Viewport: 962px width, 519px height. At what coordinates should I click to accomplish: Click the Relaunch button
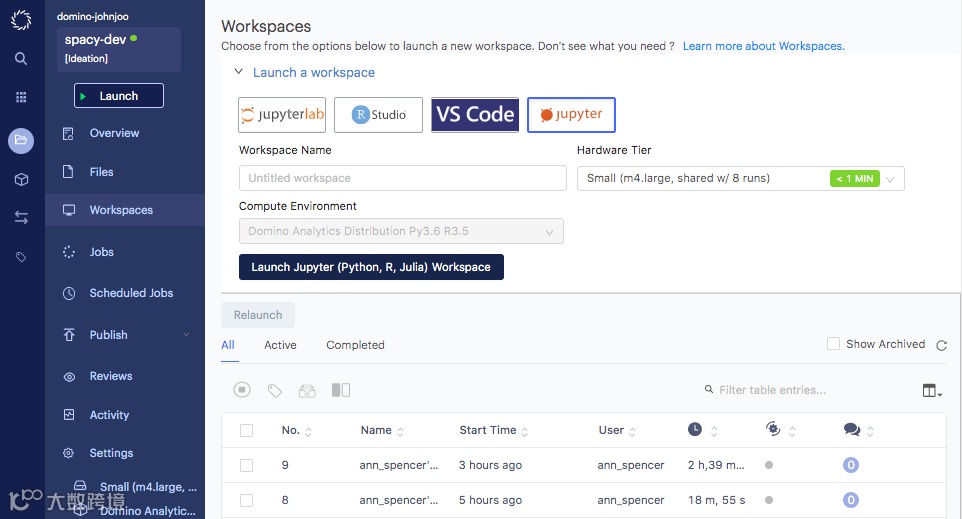258,315
